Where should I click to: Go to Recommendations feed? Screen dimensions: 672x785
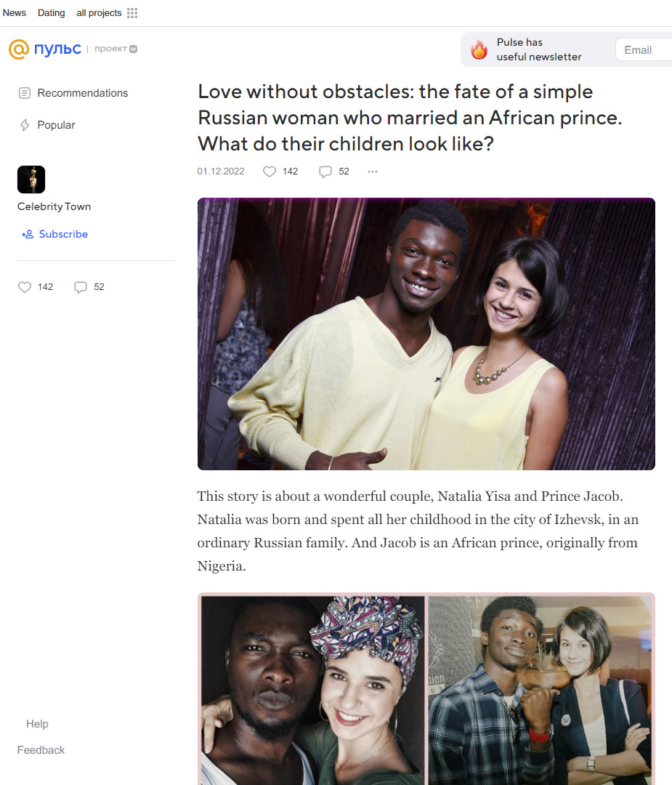[x=83, y=93]
